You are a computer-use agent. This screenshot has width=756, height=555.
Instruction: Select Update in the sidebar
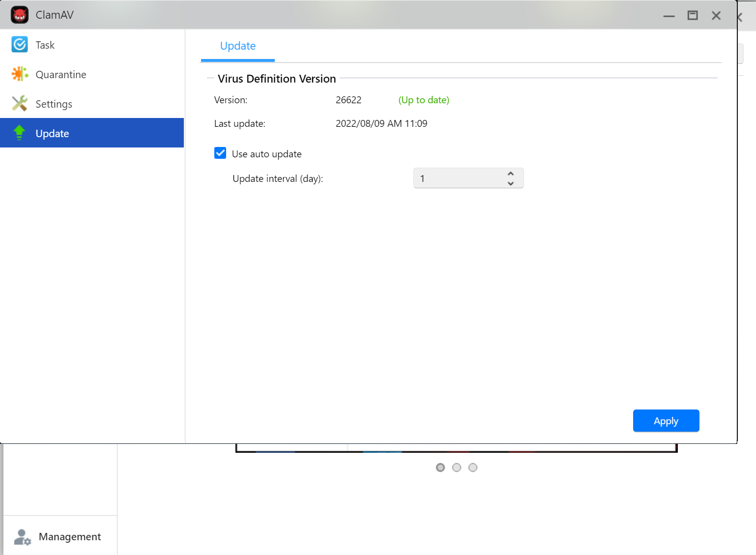92,133
